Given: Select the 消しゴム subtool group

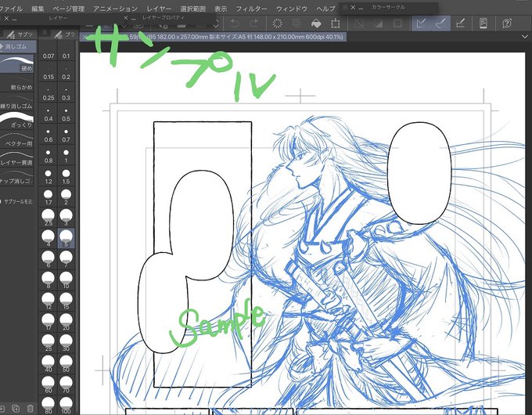Looking at the screenshot, I should pos(18,46).
